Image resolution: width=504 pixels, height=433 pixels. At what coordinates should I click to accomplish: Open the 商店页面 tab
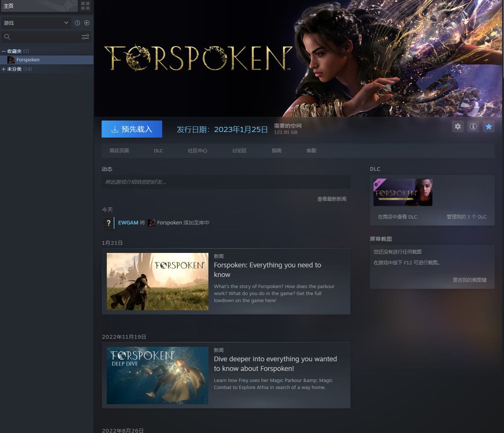pos(119,151)
